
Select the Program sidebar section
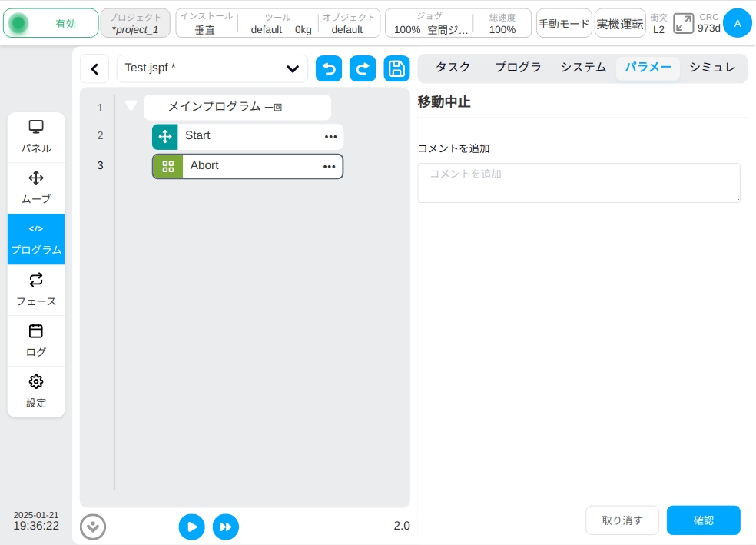(x=36, y=239)
